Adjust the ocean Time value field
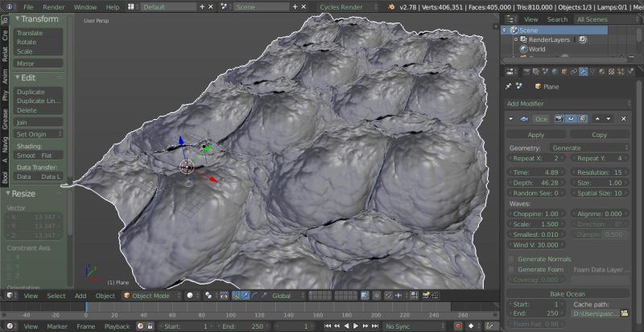This screenshot has height=332, width=644. coord(536,172)
